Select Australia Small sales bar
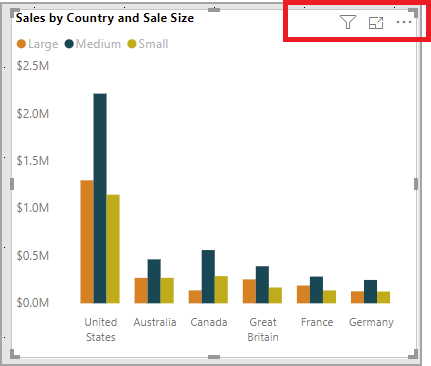 pos(167,291)
